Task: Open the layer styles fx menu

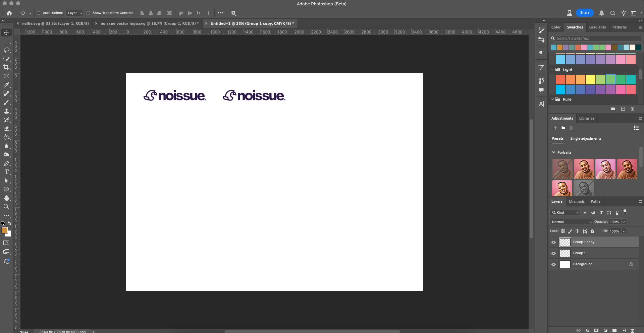Action: [x=587, y=330]
